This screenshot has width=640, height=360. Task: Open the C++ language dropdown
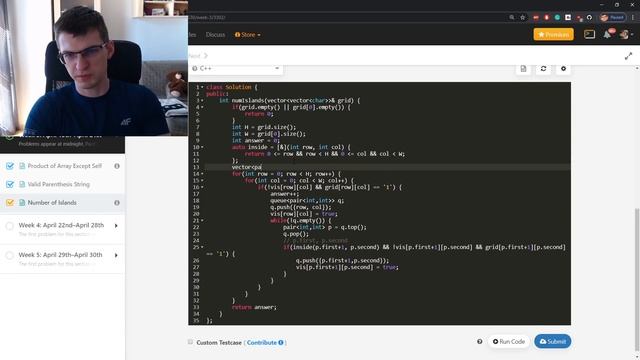click(x=236, y=69)
